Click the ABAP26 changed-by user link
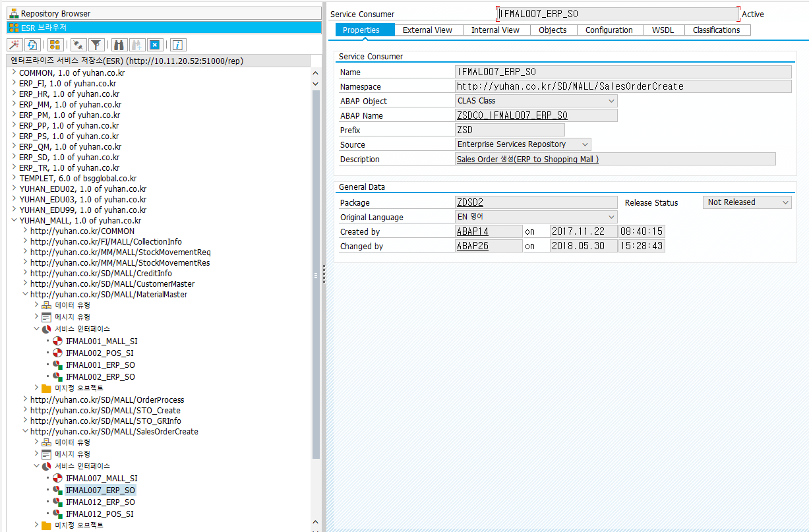Image resolution: width=809 pixels, height=532 pixels. pyautogui.click(x=473, y=246)
